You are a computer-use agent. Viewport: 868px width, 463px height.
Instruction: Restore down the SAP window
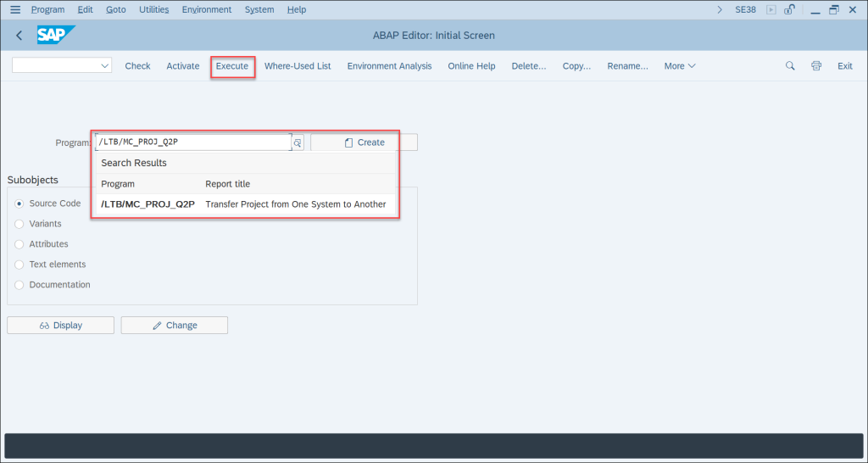tap(834, 9)
